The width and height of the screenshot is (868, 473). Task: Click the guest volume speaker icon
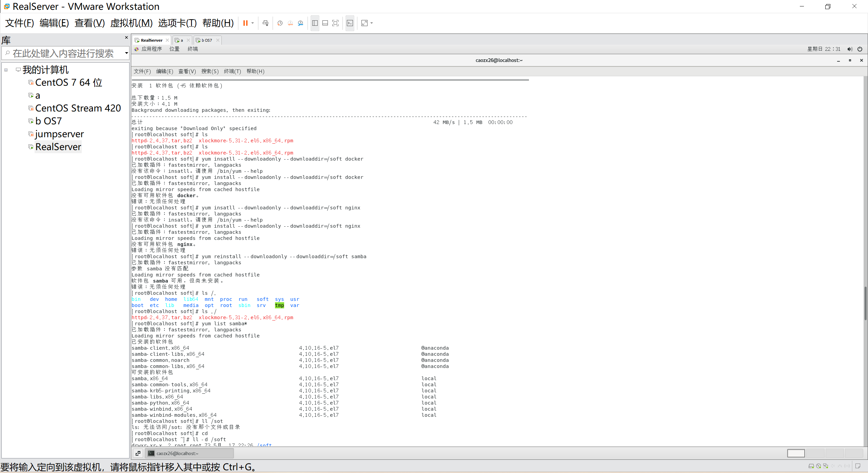tap(849, 49)
